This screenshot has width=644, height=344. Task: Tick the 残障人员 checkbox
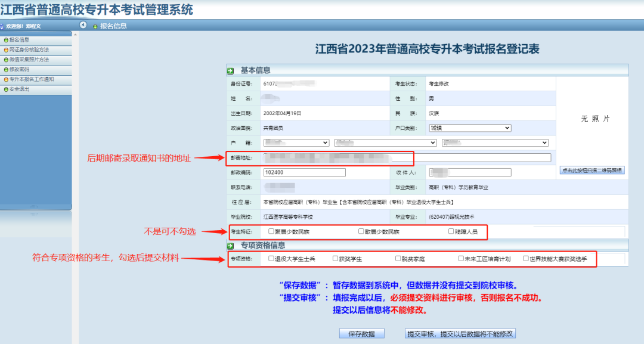pyautogui.click(x=451, y=231)
